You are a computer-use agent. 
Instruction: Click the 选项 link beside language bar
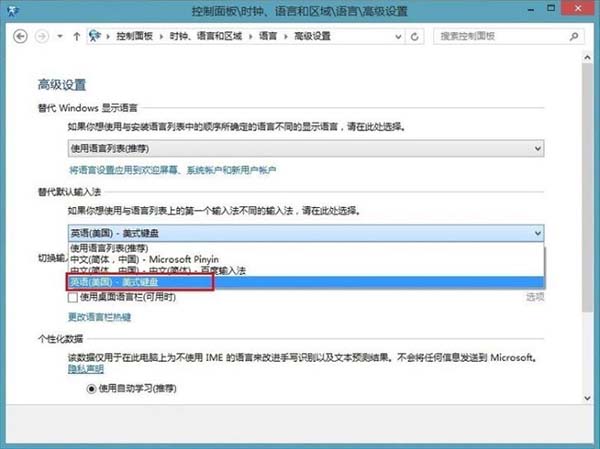coord(535,297)
